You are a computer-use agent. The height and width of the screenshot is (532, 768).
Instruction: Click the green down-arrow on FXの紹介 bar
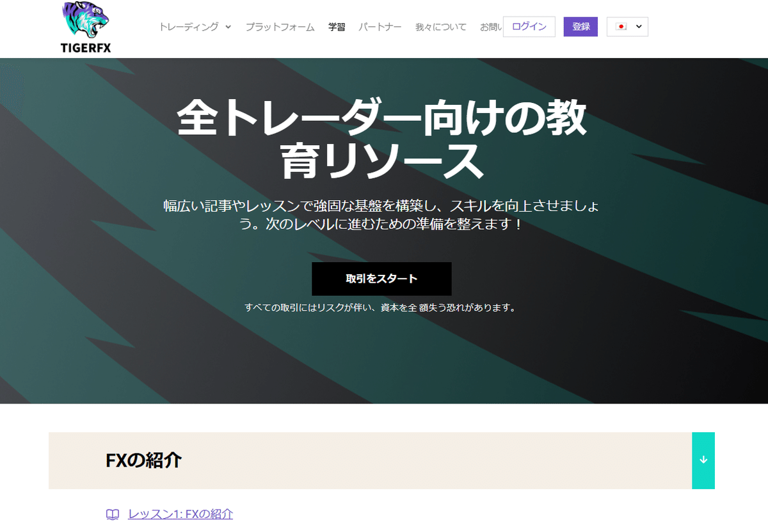click(703, 460)
